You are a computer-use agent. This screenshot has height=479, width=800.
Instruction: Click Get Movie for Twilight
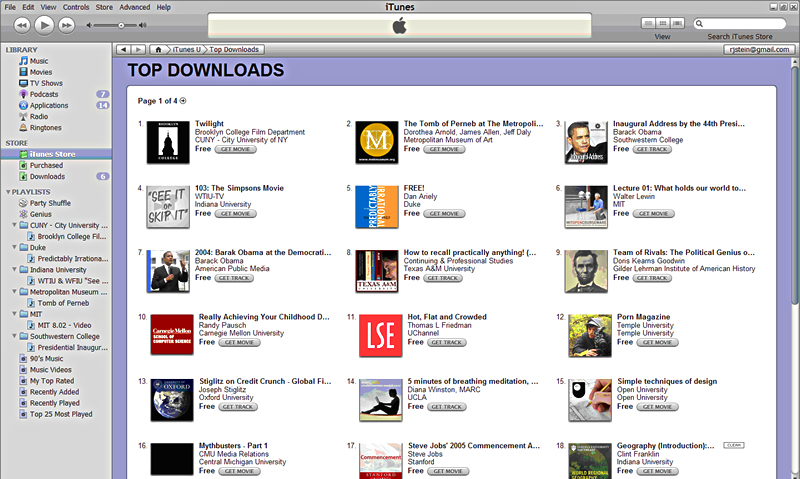coord(235,149)
